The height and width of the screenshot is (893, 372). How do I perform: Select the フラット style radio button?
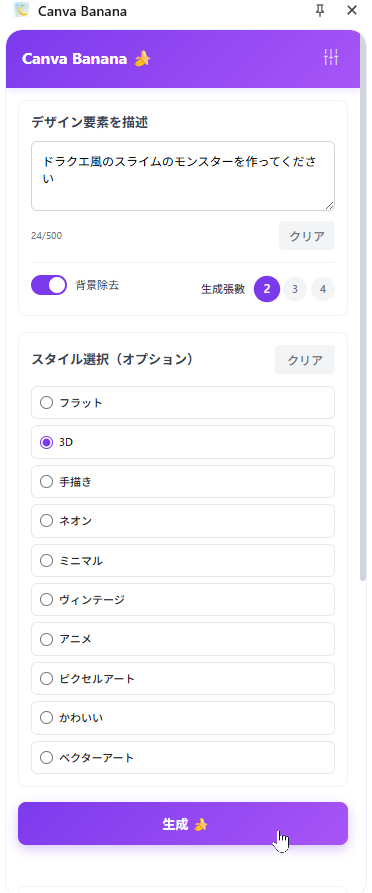coord(46,403)
